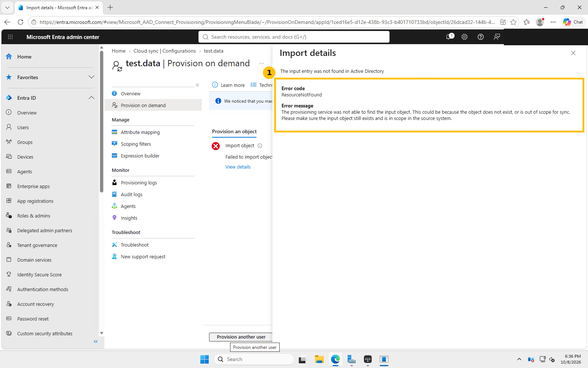588x368 pixels.
Task: Expand the Favorites section
Action: coord(92,77)
